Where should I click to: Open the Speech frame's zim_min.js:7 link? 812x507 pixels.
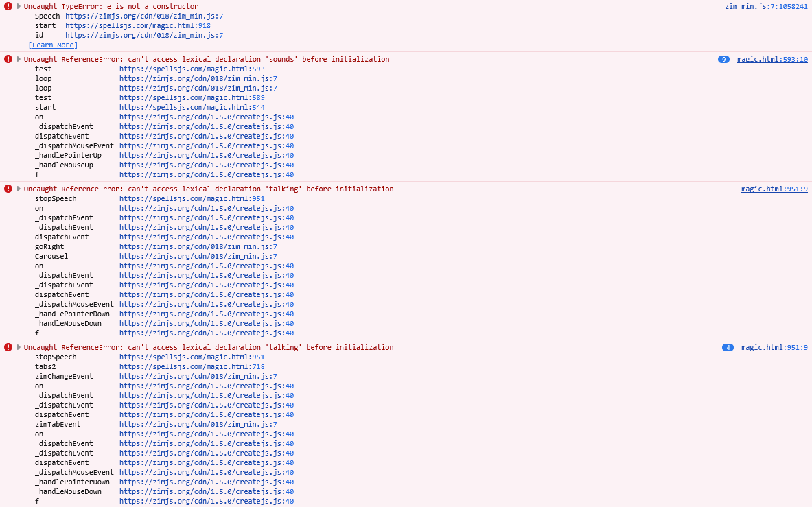click(x=143, y=16)
